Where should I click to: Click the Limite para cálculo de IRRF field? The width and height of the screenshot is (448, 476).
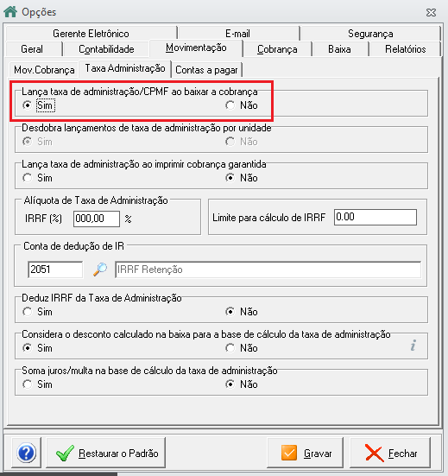click(375, 217)
